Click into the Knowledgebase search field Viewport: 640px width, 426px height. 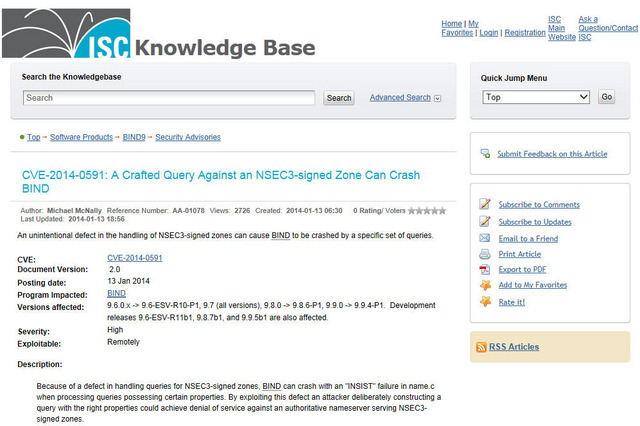point(170,98)
